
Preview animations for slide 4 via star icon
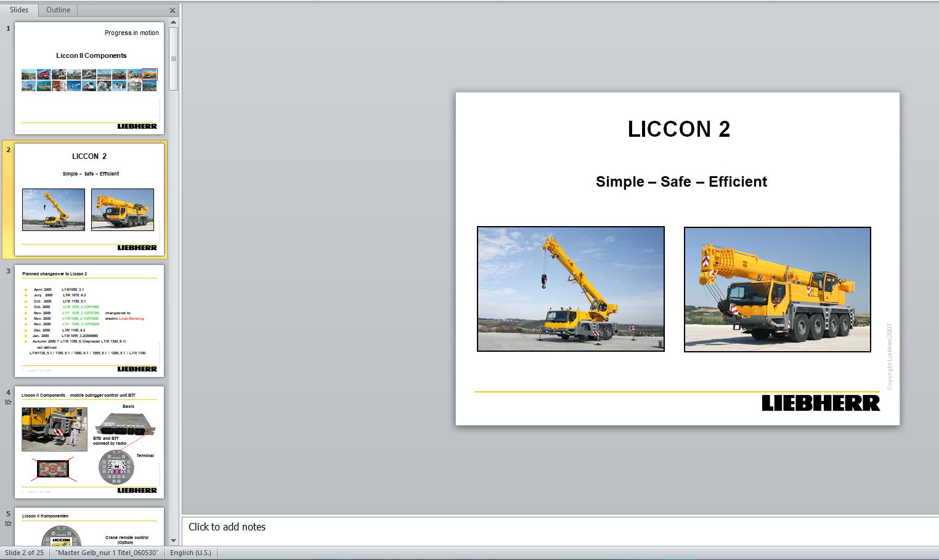pos(7,402)
